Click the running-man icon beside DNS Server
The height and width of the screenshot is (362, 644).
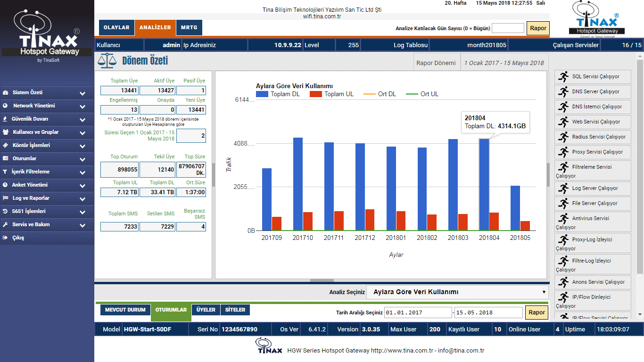click(x=563, y=91)
